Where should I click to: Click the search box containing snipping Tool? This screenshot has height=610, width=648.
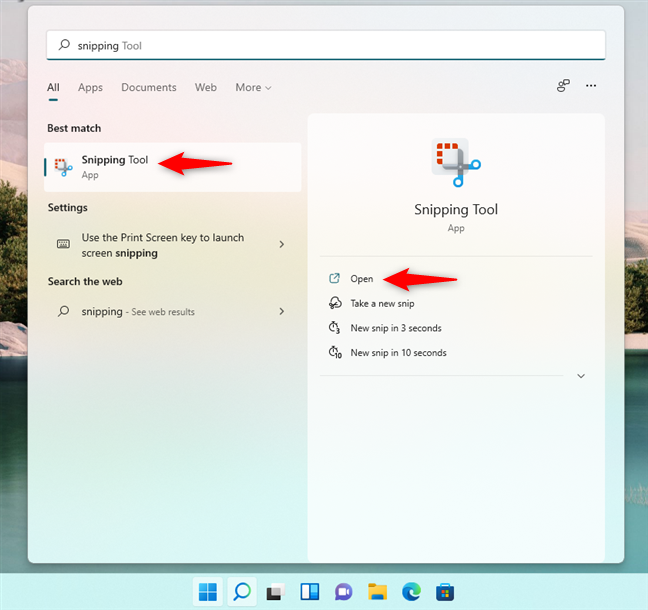325,45
